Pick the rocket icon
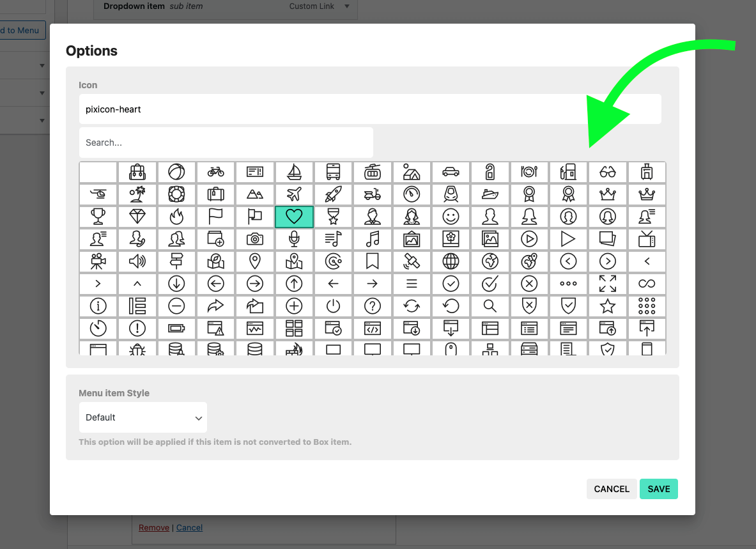The height and width of the screenshot is (549, 756). 333,194
